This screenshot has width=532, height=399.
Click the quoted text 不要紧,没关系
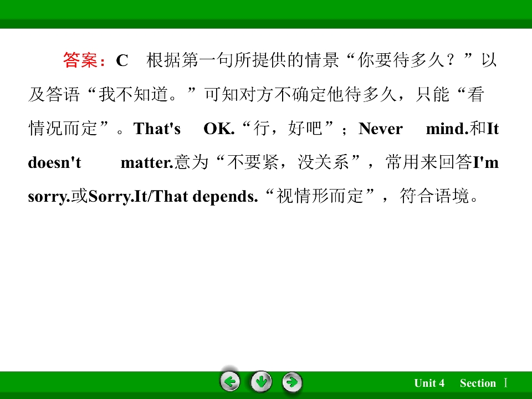tap(288, 162)
